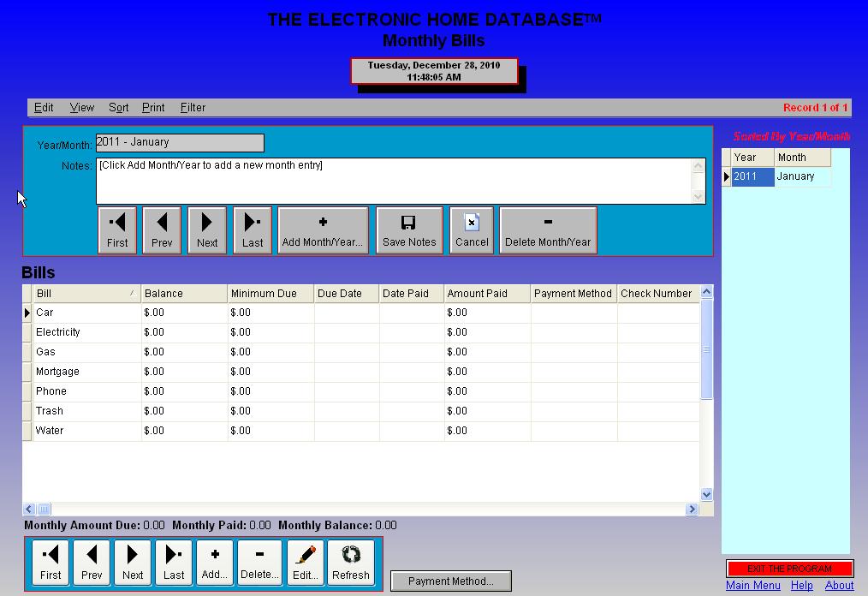
Task: Open the Filter menu
Action: pos(193,107)
